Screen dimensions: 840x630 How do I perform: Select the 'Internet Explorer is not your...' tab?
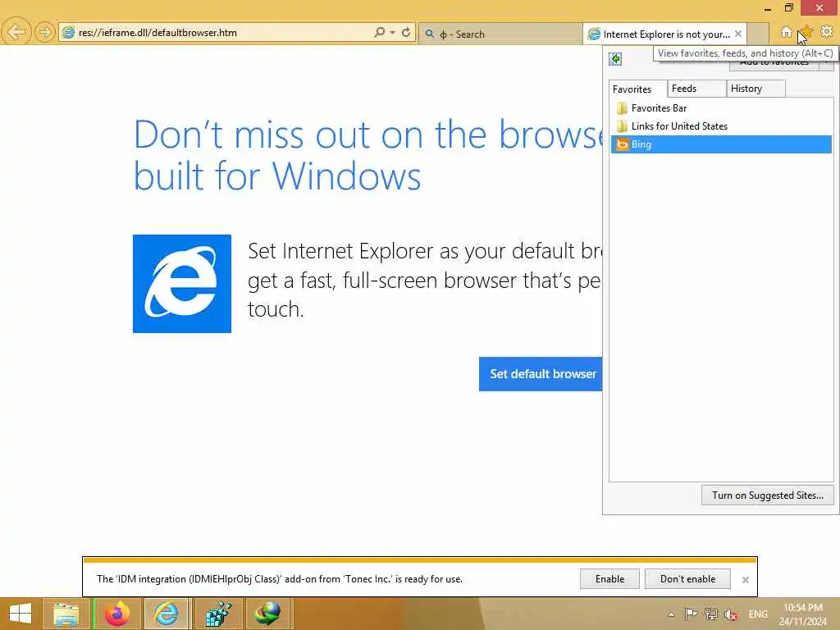tap(664, 34)
